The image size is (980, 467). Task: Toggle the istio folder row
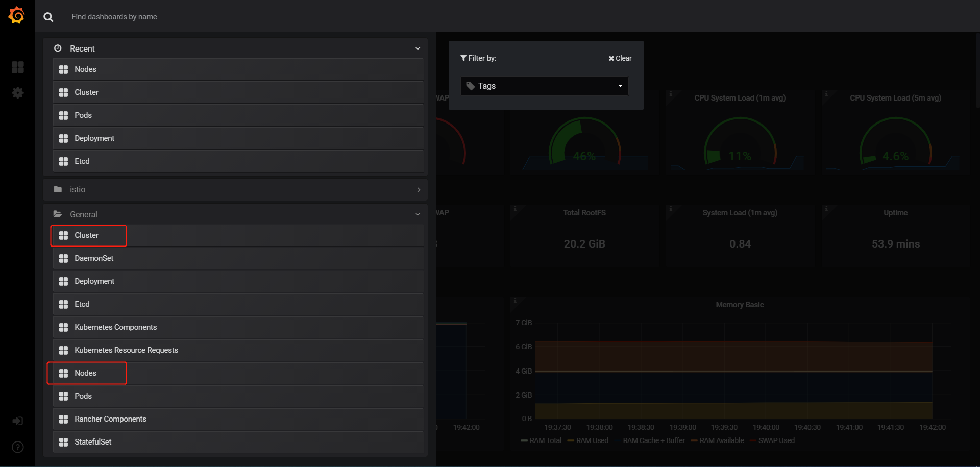tap(235, 189)
